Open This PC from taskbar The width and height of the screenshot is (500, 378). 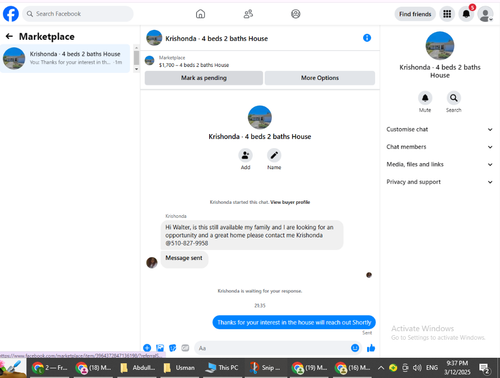(222, 368)
